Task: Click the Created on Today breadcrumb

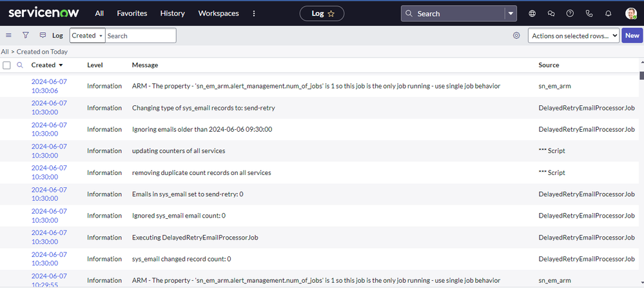Action: pos(43,52)
